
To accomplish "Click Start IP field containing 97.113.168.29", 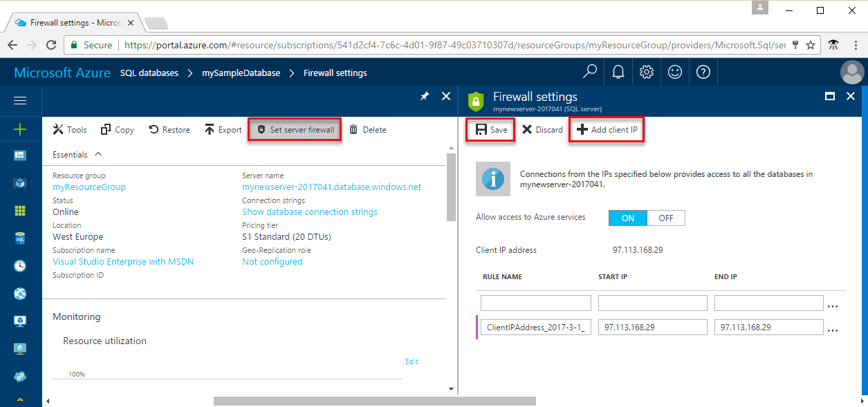I will point(653,327).
